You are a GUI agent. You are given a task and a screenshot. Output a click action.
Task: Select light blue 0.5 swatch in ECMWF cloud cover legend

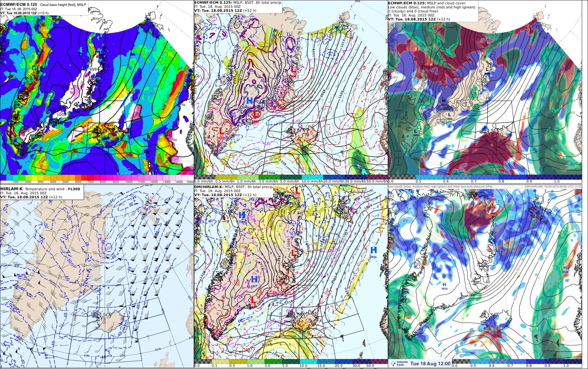(x=429, y=177)
